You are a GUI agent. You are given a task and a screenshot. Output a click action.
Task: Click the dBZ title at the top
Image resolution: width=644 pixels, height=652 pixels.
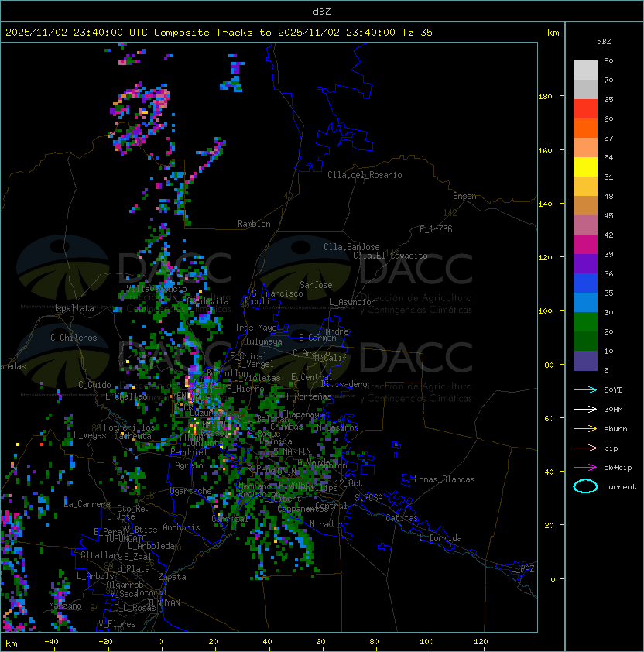click(x=322, y=11)
